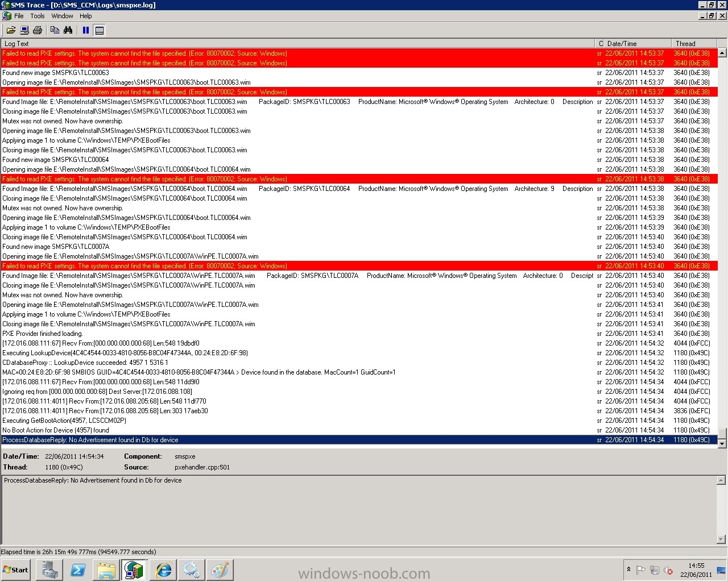Select 'Ignoring req from' log row

click(x=359, y=392)
